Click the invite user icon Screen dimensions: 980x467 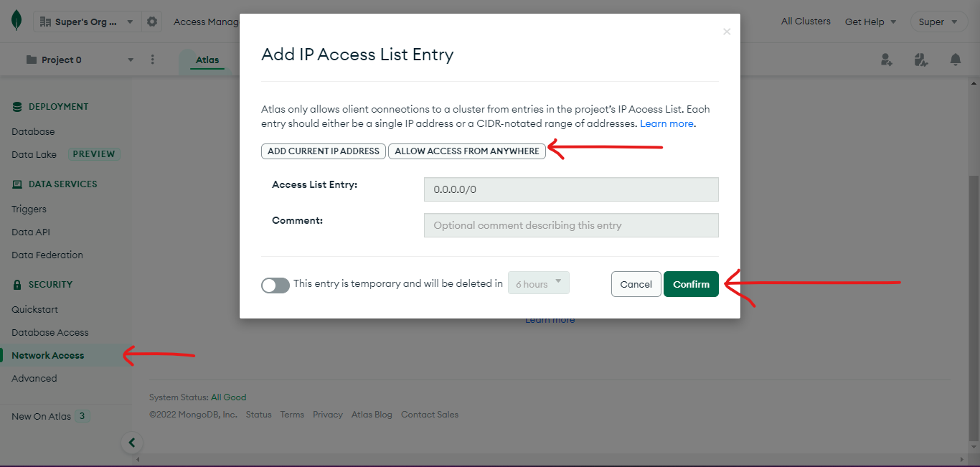click(887, 60)
